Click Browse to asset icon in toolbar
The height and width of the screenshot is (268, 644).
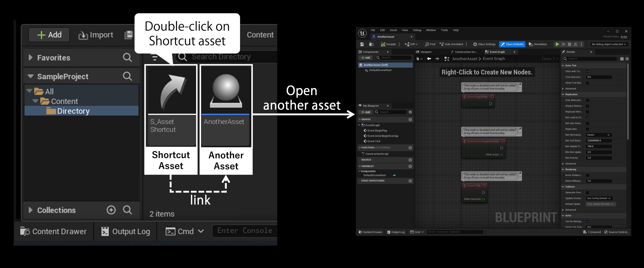pyautogui.click(x=371, y=44)
